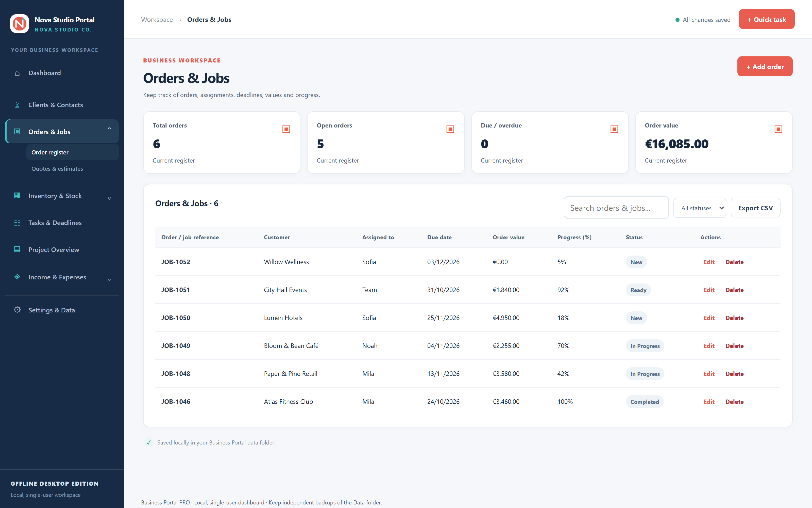
Task: Expand the Inventory & Stock section
Action: point(109,199)
